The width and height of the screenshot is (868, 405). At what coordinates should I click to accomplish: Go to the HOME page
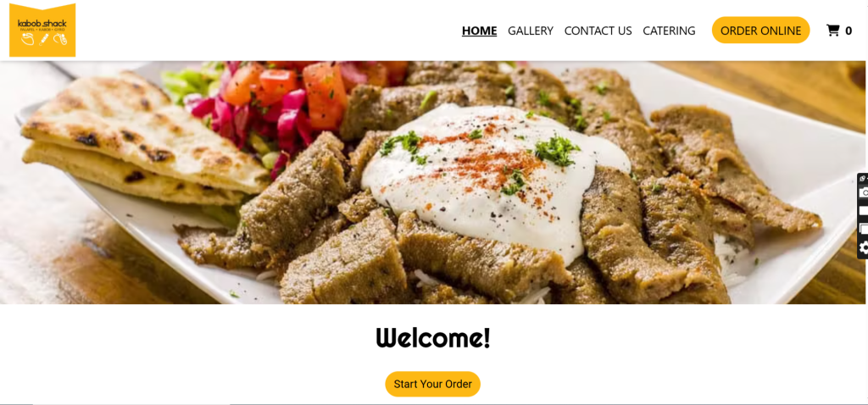point(480,31)
